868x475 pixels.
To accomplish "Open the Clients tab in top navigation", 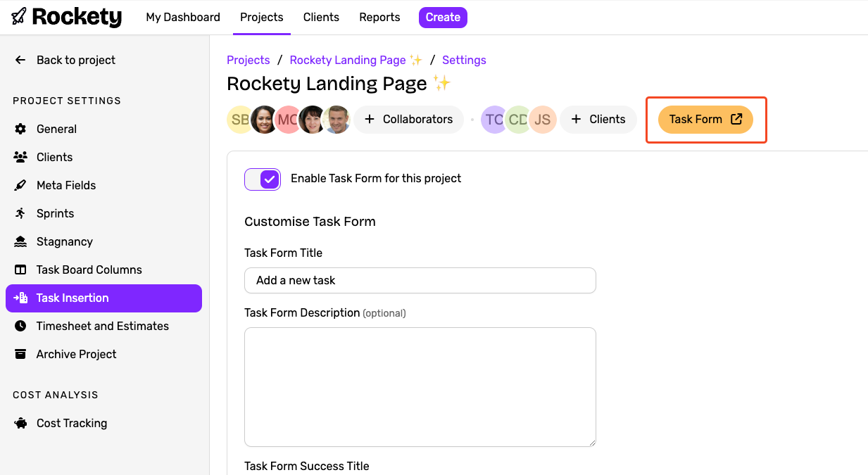I will [x=321, y=17].
